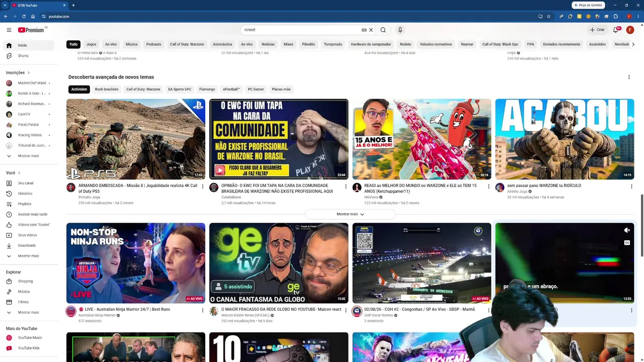Select the EA Sports UFC topic chip
The height and width of the screenshot is (362, 644).
click(x=180, y=89)
